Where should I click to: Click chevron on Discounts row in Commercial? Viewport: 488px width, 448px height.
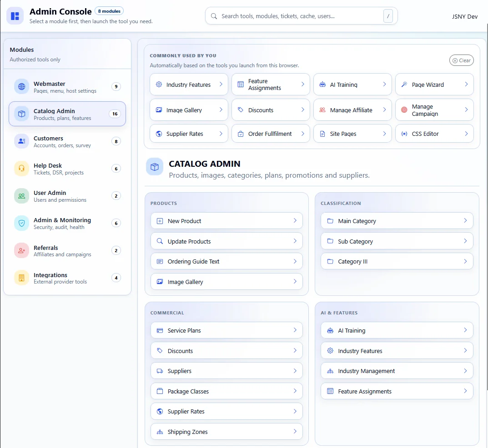[295, 350]
